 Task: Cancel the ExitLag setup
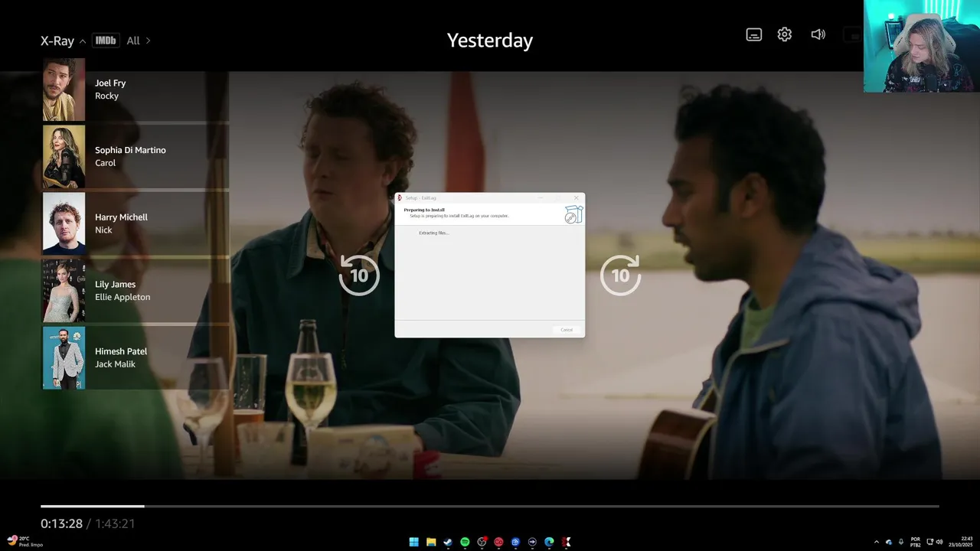[x=567, y=330]
